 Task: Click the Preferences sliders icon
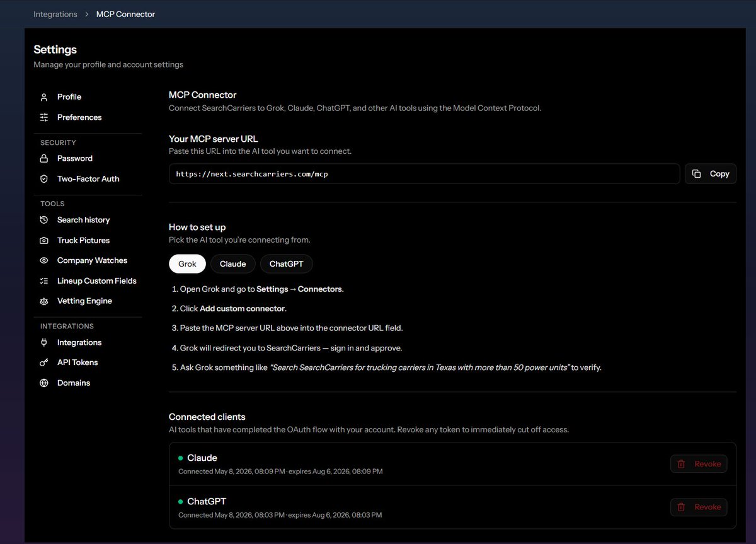44,117
